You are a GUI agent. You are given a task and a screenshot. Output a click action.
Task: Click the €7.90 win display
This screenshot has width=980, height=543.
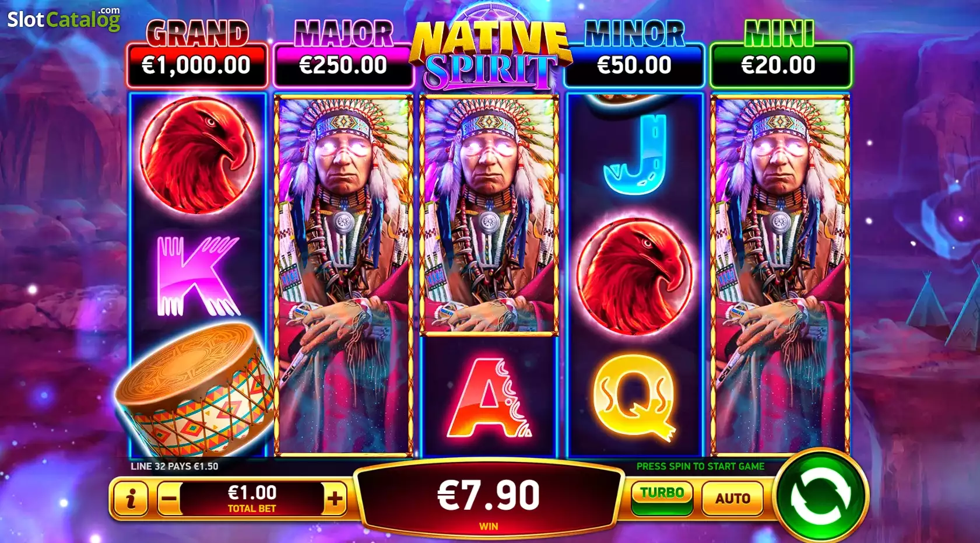pyautogui.click(x=489, y=496)
